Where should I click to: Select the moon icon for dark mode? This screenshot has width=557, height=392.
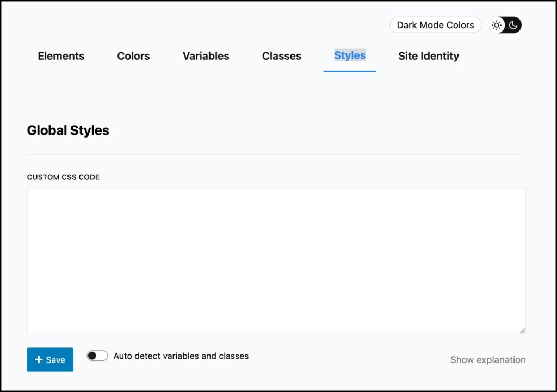coord(512,24)
